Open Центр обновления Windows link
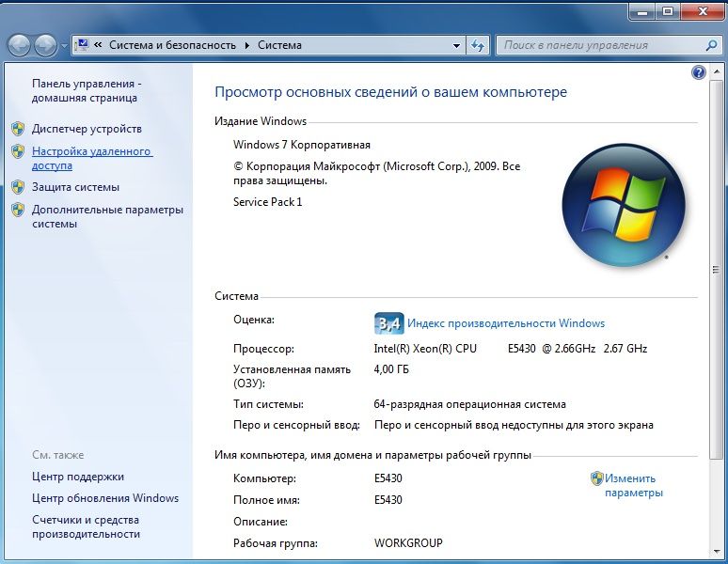This screenshot has width=728, height=564. pyautogui.click(x=105, y=497)
